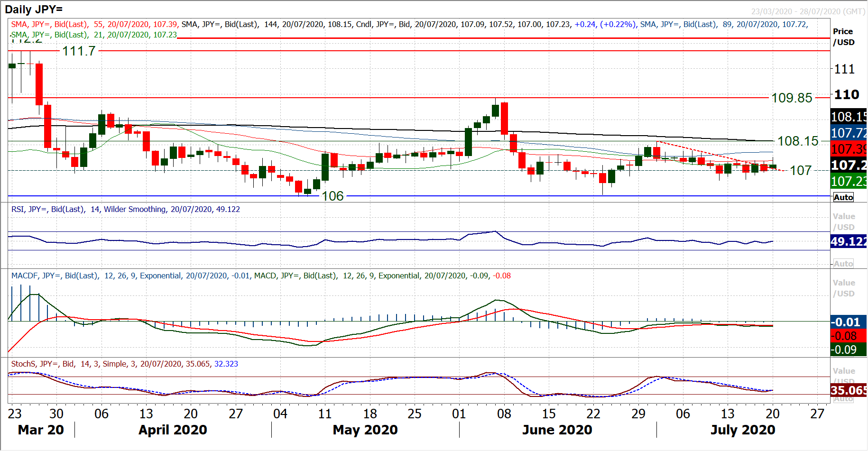Viewport: 868px width, 451px height.
Task: Click the Price /USD axis label
Action: [x=844, y=37]
